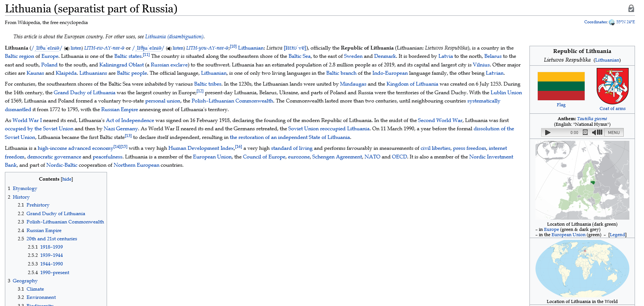Click the page protection padlock icon
The height and width of the screenshot is (306, 644).
pos(631,8)
